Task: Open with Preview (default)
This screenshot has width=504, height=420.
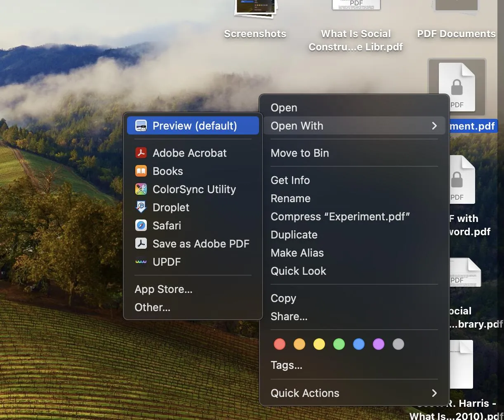Action: (x=193, y=126)
